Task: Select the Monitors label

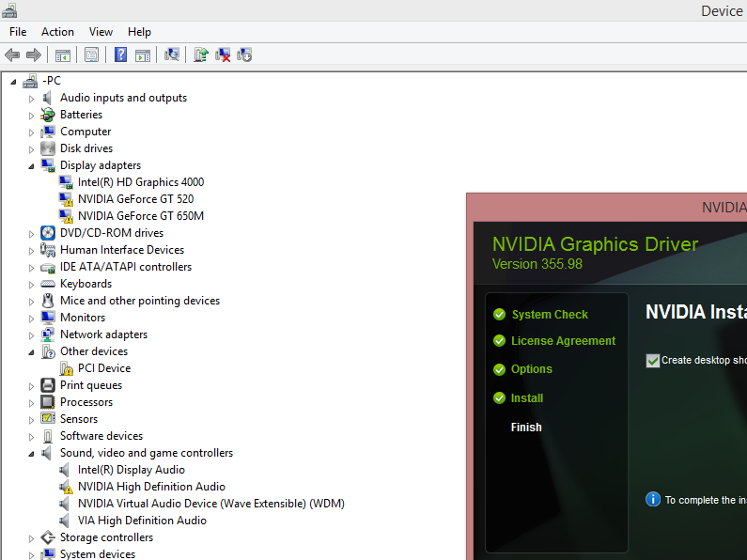Action: (x=83, y=318)
